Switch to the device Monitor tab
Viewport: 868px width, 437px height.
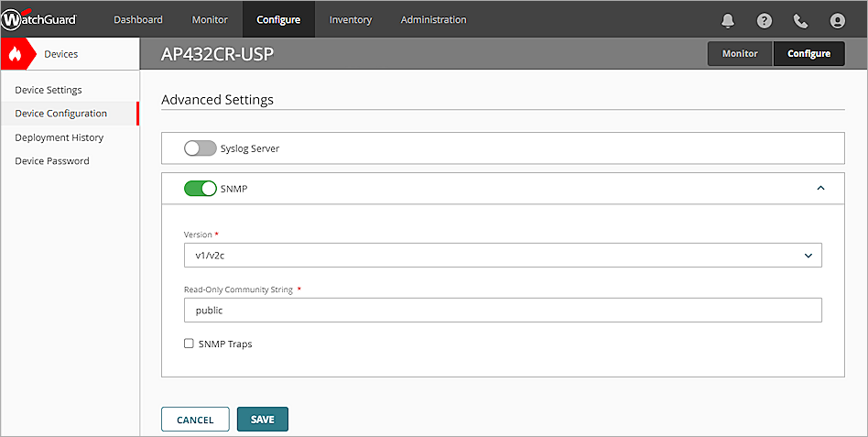coord(740,54)
